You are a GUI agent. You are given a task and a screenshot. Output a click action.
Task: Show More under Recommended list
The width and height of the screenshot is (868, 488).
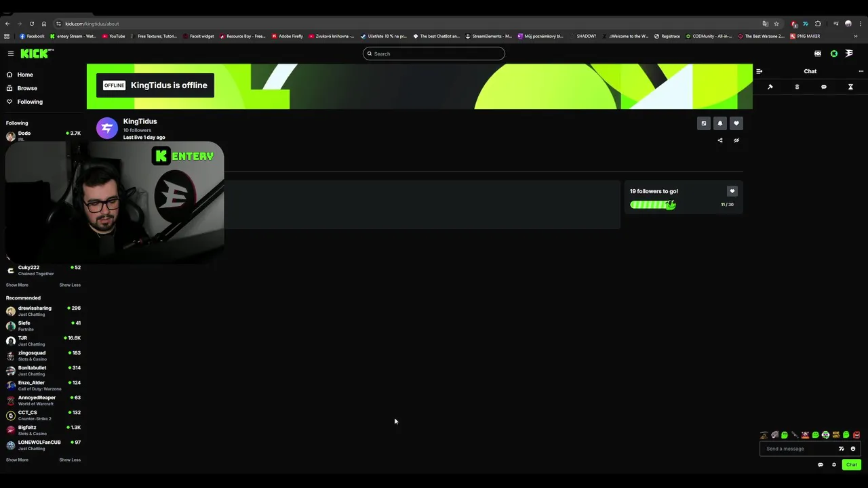17,460
